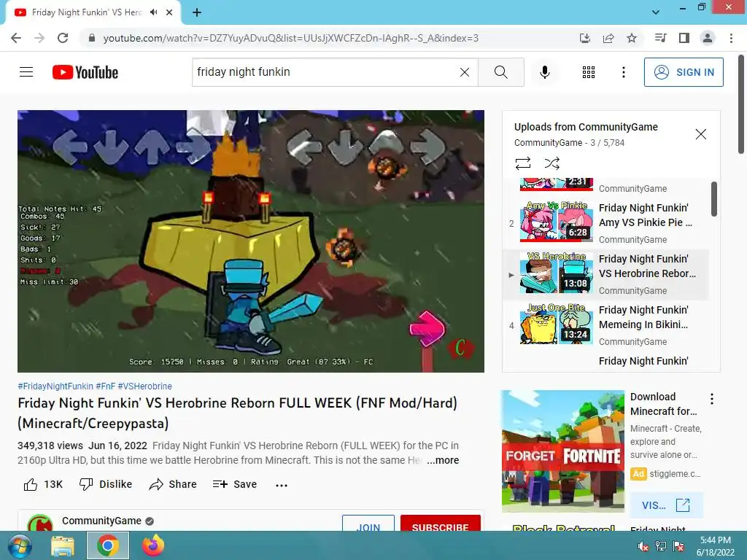Click the video player area
Viewport: 747px width, 560px height.
point(251,241)
